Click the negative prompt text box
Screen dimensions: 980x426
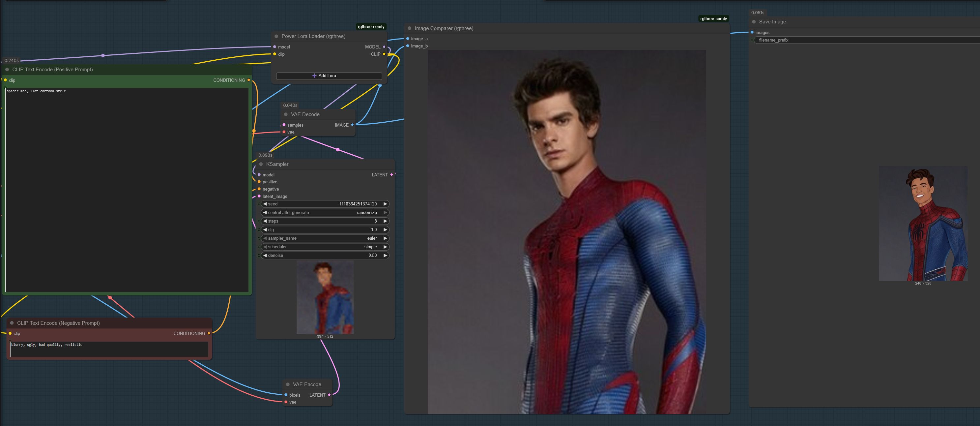(x=109, y=349)
